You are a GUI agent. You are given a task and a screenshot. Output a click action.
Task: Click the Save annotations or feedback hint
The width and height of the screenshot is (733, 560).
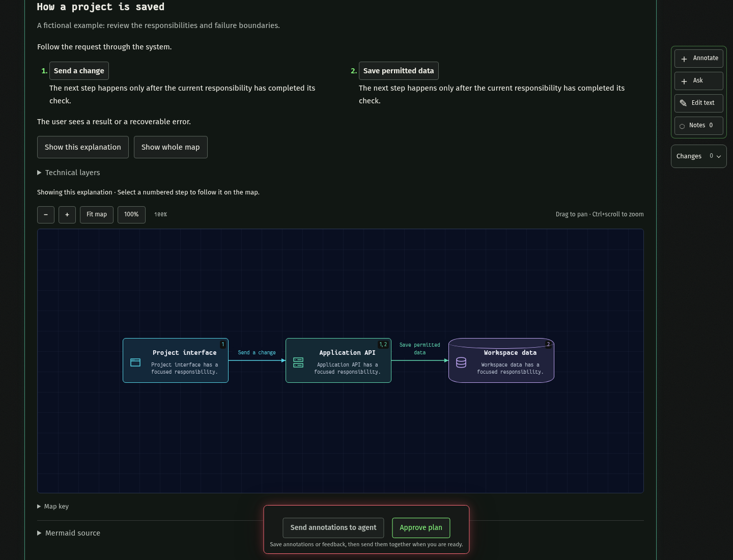tap(366, 545)
